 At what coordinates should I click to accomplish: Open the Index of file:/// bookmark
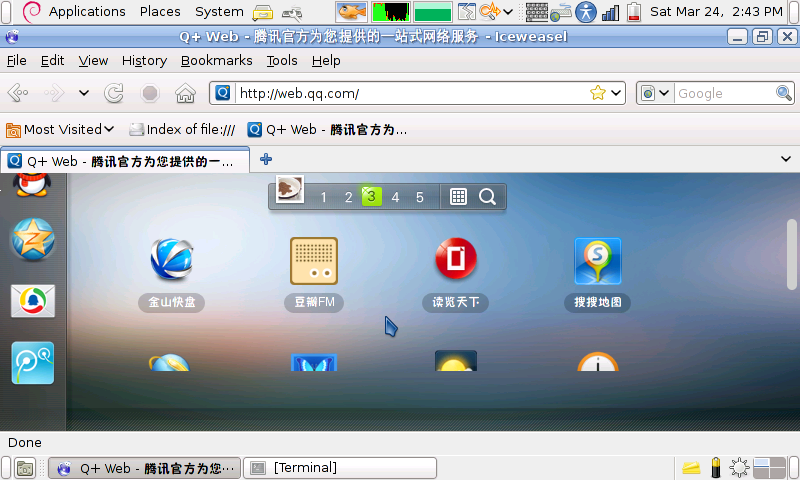[x=182, y=130]
